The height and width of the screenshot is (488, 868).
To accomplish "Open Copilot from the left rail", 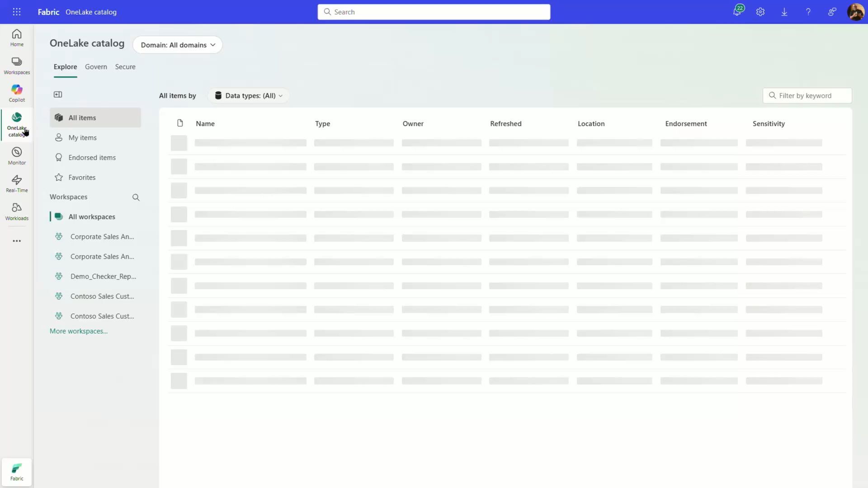I will point(17,93).
